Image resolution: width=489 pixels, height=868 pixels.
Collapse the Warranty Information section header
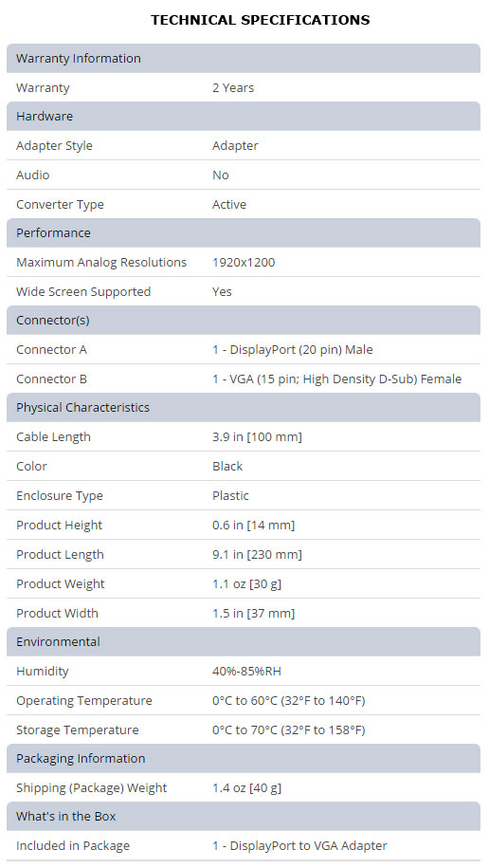(x=244, y=58)
